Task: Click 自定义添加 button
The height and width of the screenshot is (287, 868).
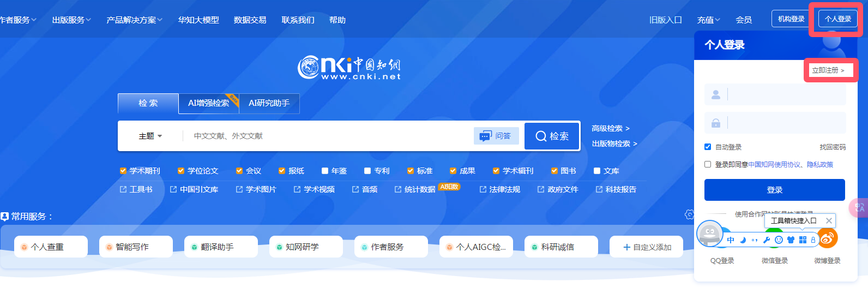Action: 647,247
